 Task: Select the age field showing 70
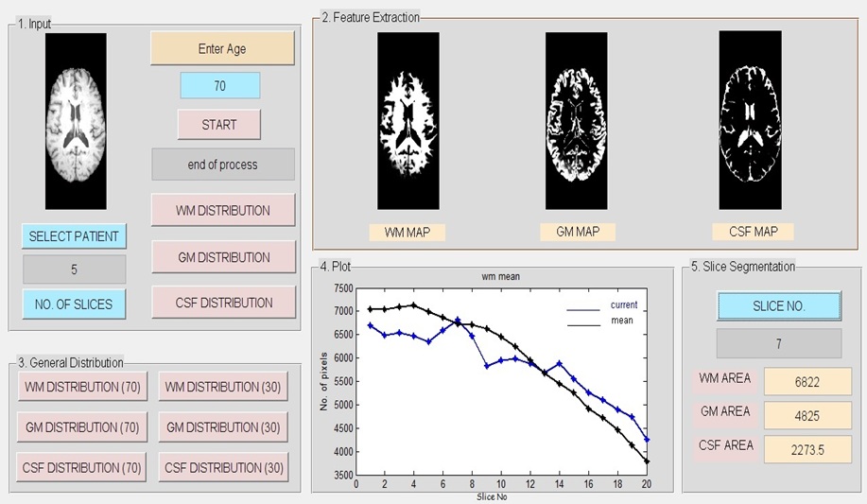coord(220,86)
